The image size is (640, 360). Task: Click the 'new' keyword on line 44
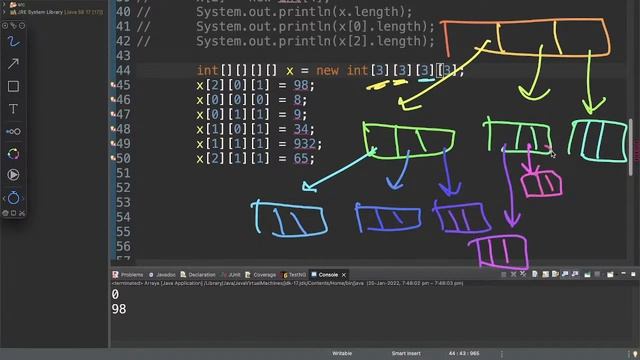(x=327, y=70)
